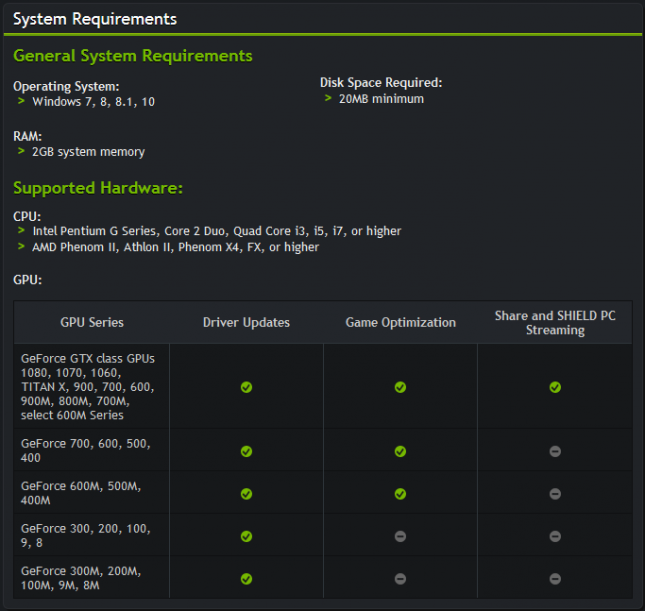
Task: Click the Intel Pentium G Series CPU line
Action: coord(217,231)
